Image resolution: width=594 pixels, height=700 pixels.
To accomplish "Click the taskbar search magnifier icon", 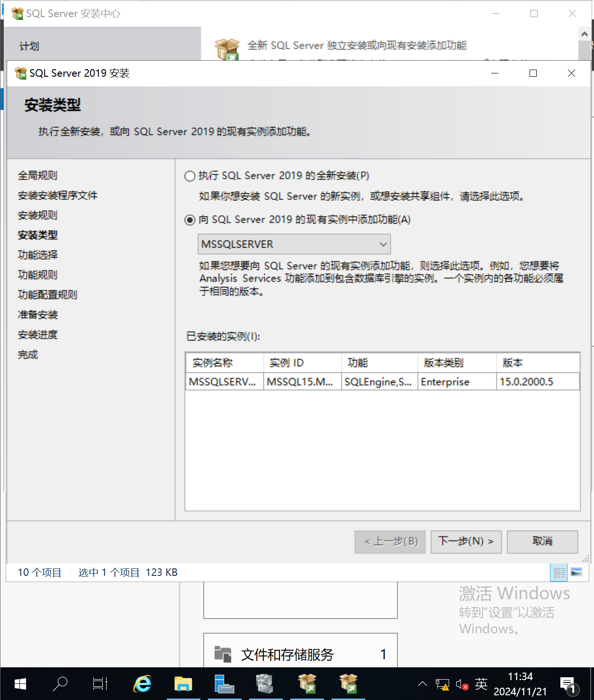I will coord(60,684).
